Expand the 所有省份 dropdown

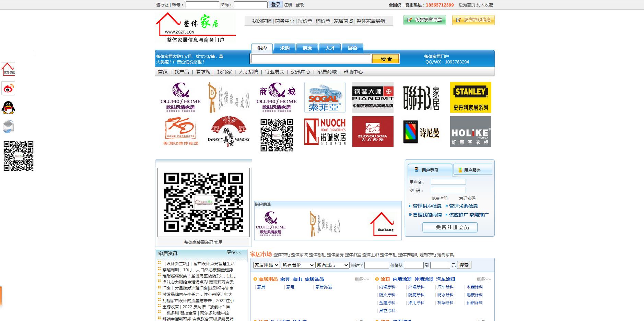pyautogui.click(x=298, y=265)
